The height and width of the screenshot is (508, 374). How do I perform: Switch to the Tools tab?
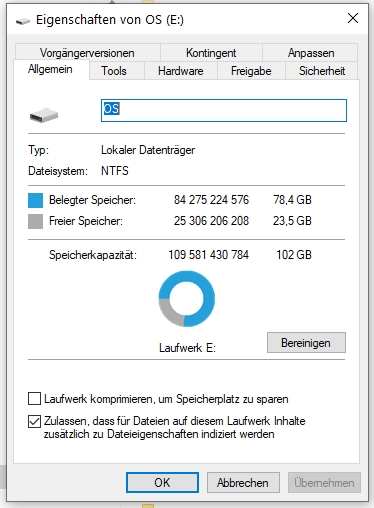pyautogui.click(x=114, y=71)
